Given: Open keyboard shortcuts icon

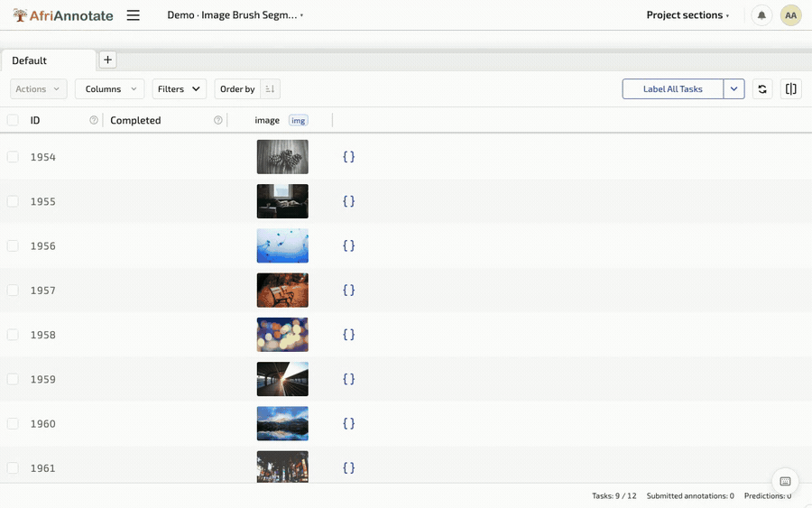Looking at the screenshot, I should (785, 481).
